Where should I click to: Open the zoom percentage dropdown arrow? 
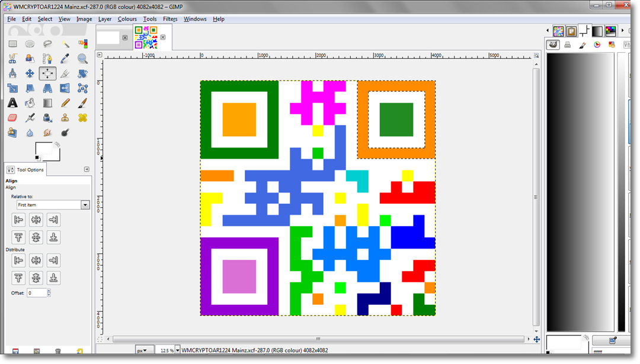[x=178, y=350]
